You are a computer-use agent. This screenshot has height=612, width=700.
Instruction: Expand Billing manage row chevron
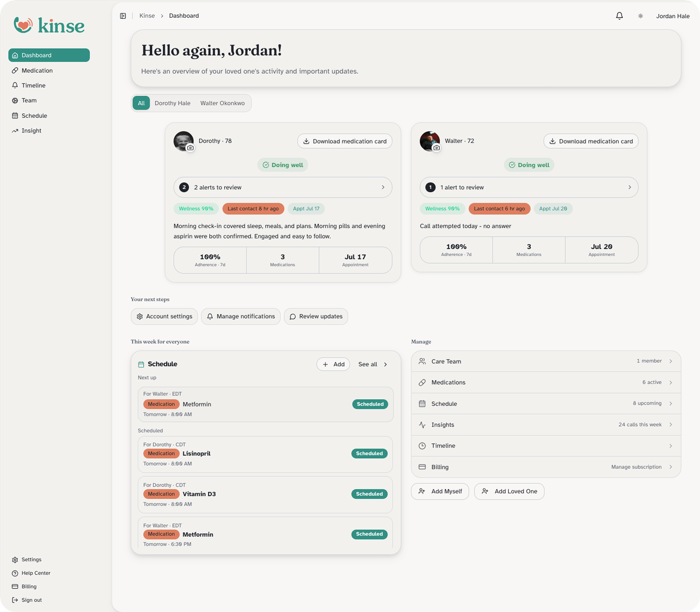coord(670,467)
